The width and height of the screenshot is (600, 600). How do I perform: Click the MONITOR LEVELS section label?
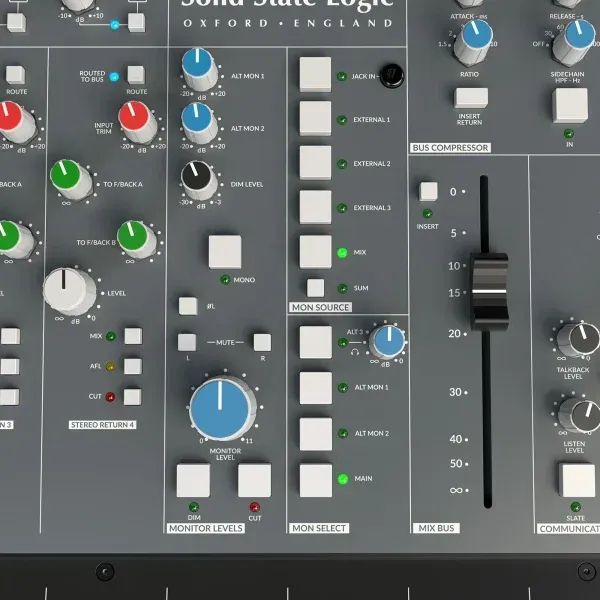[206, 528]
